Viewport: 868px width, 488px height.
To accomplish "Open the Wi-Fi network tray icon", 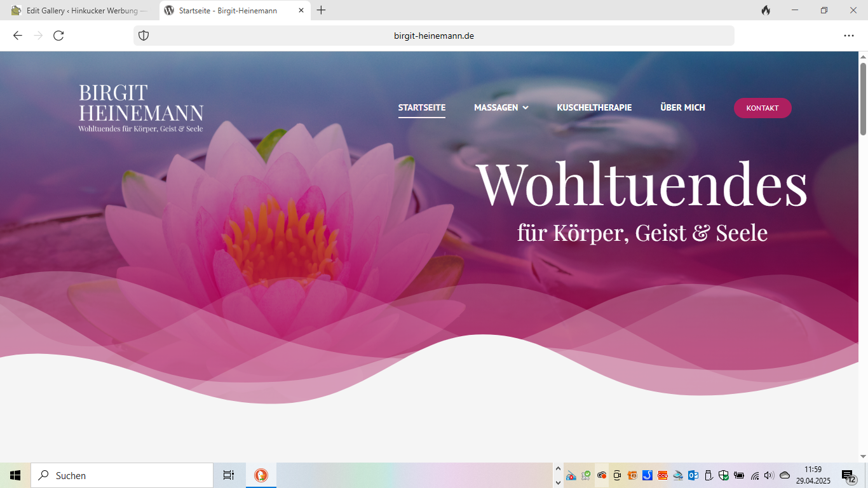I will pyautogui.click(x=755, y=475).
